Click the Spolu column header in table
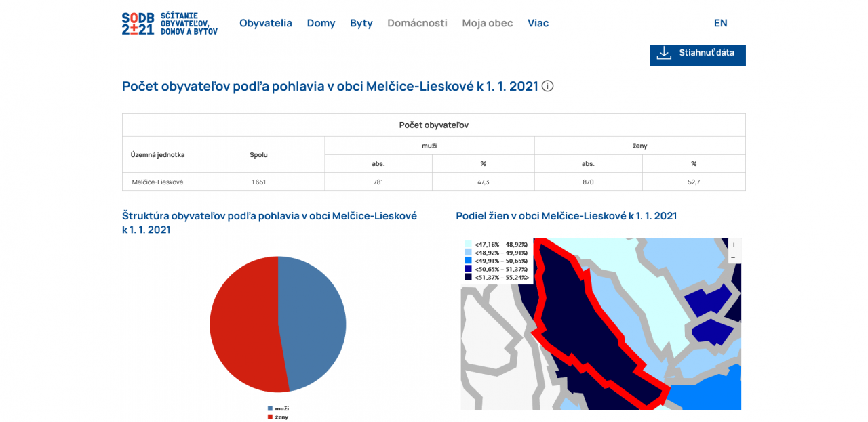868x422 pixels. [258, 154]
